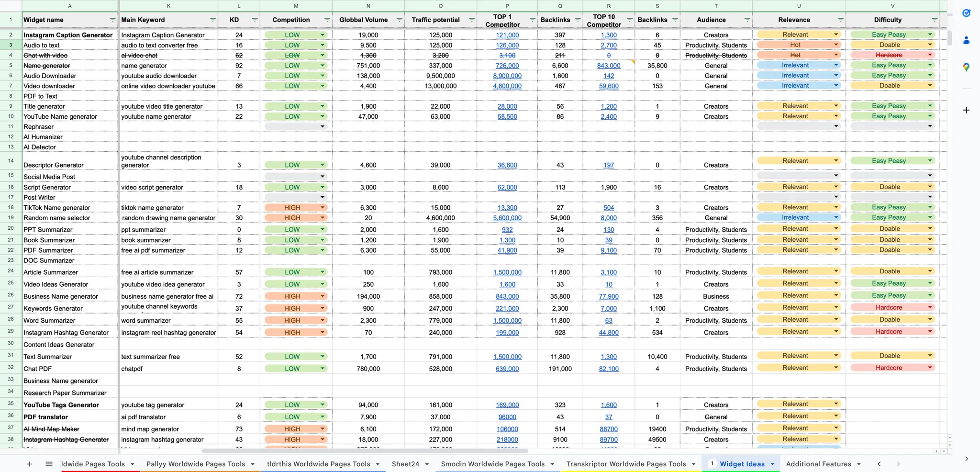Click the vertical scrollbar thumb on the right
Screen dimensions: 980x472
949,37
